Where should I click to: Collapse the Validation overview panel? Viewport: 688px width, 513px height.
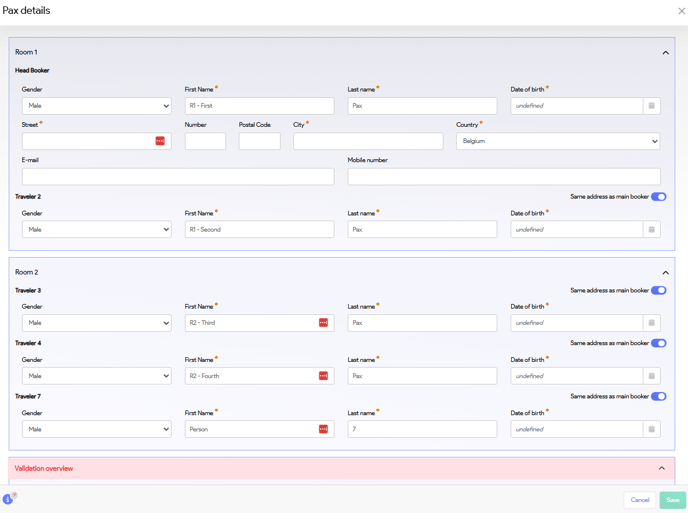[661, 468]
